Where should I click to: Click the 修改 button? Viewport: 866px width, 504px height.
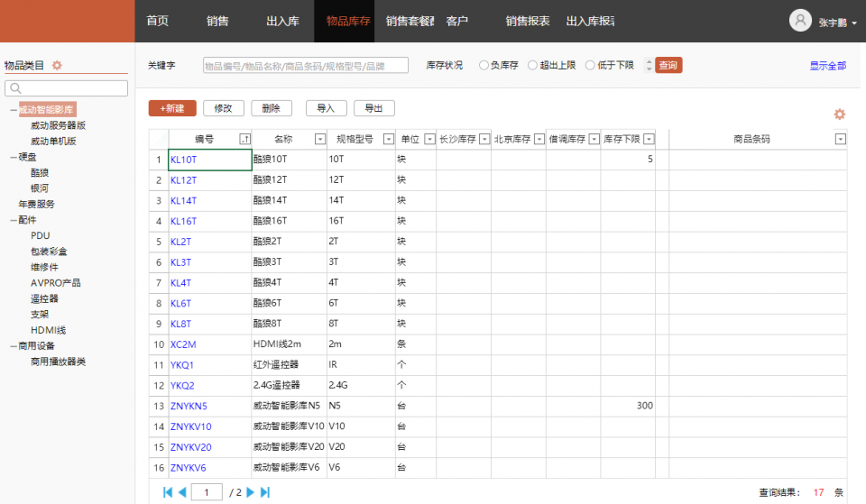pos(223,108)
